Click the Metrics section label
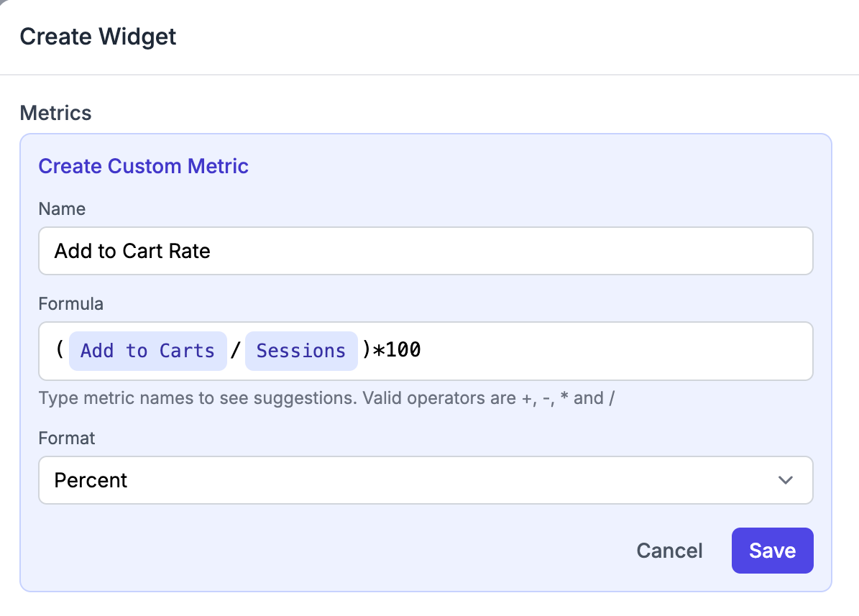 point(55,113)
